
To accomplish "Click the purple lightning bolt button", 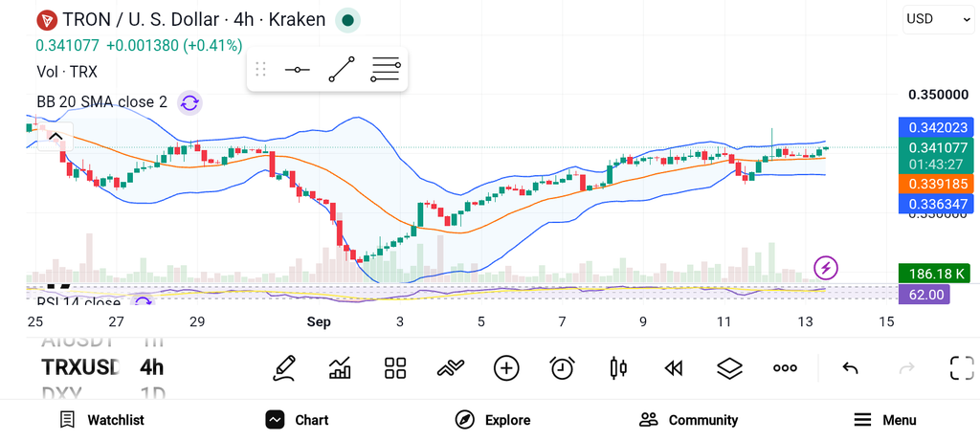I will 826,268.
